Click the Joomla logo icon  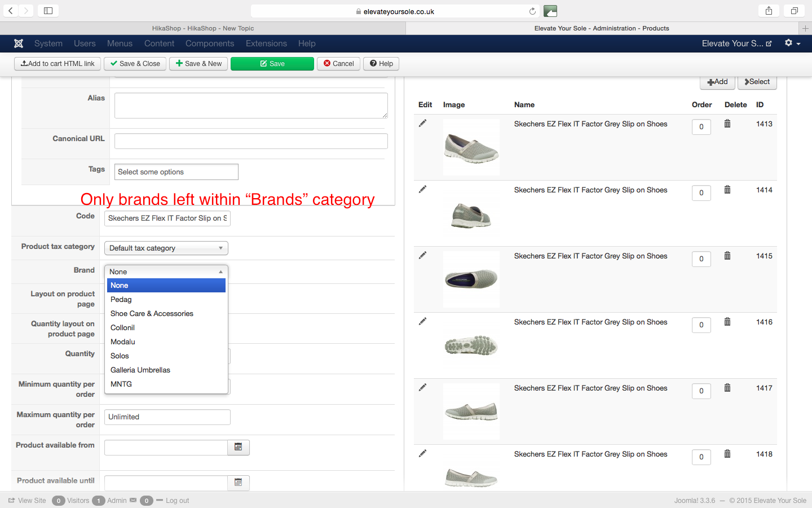click(19, 43)
